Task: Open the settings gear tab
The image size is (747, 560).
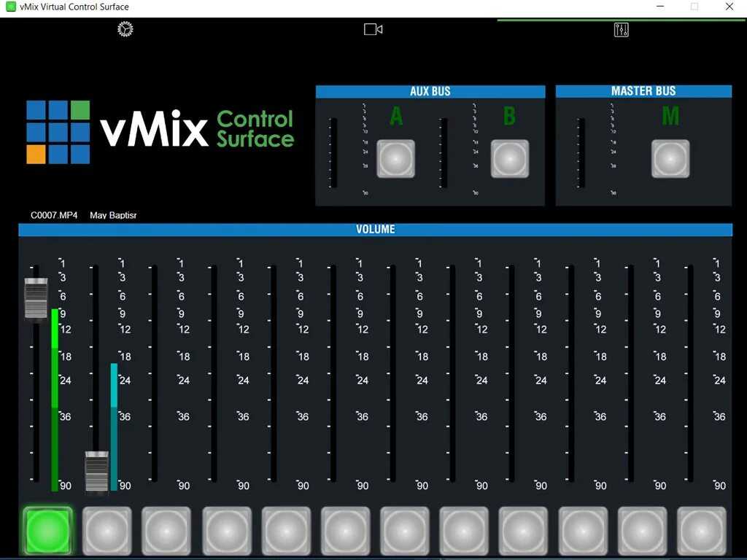Action: point(125,29)
